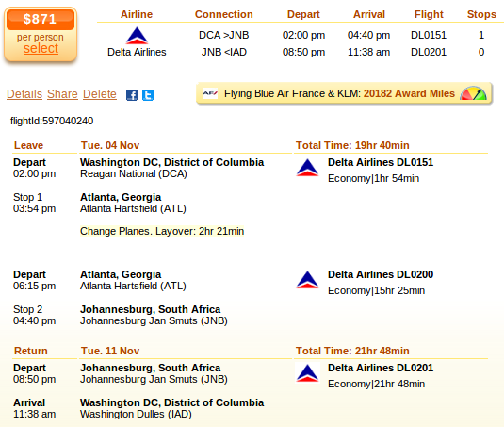Click the Airline column header
The width and height of the screenshot is (504, 427).
click(137, 14)
